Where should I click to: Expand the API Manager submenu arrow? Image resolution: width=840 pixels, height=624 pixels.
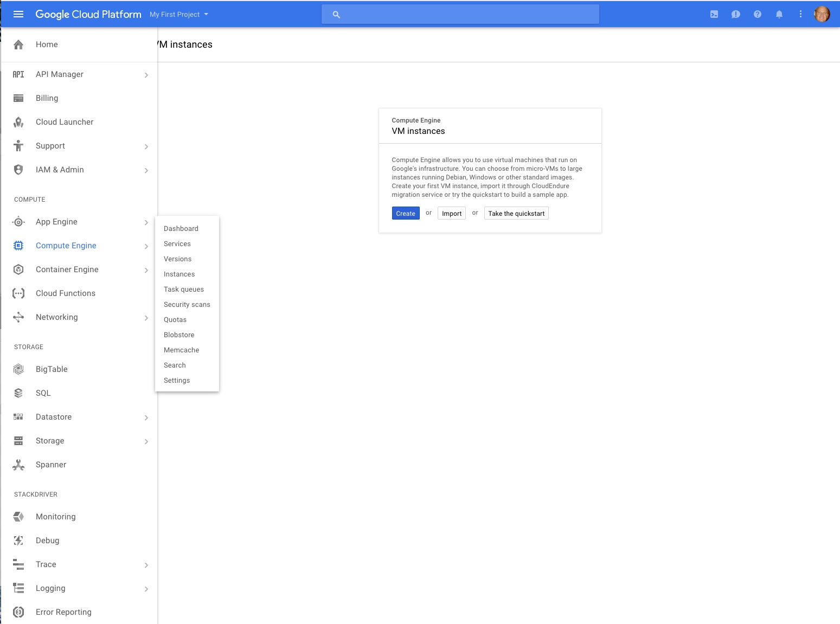pos(146,75)
